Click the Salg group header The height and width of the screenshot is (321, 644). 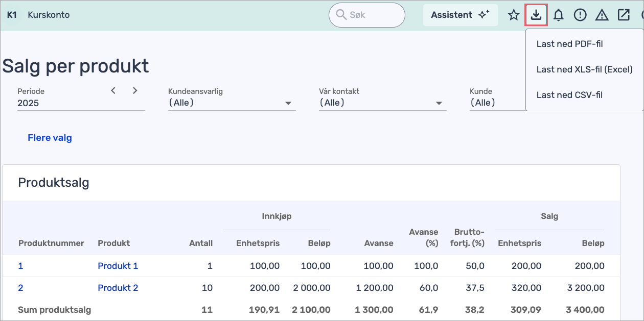pyautogui.click(x=549, y=216)
